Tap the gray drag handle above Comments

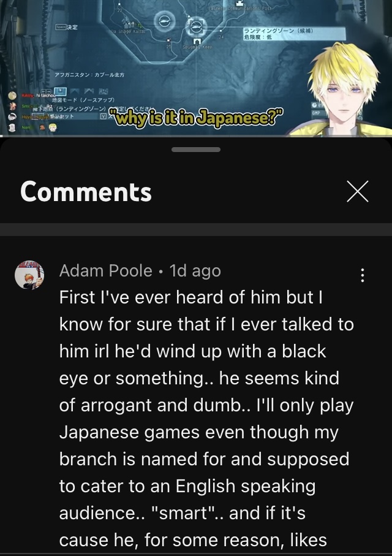pyautogui.click(x=196, y=150)
